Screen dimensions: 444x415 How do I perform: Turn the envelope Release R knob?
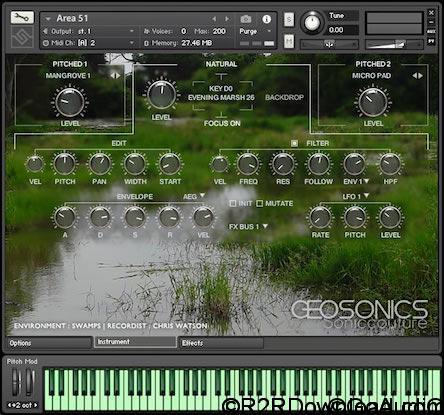169,217
